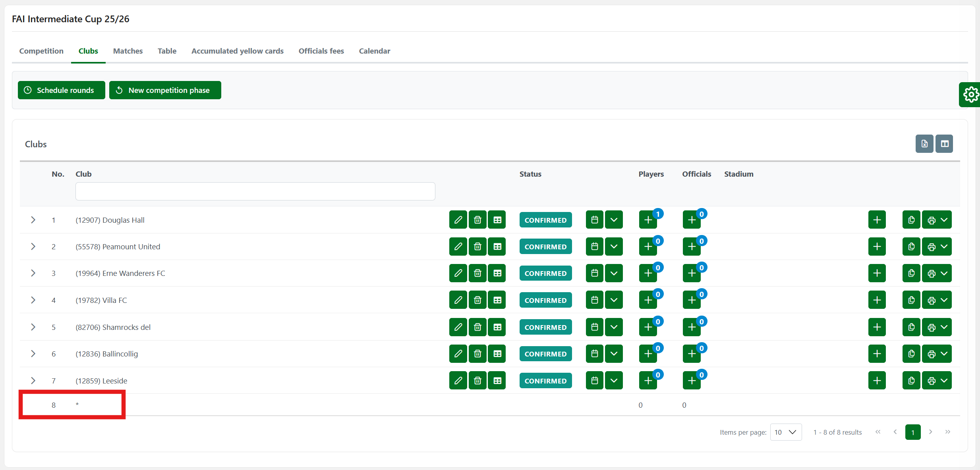Click calendar icon in Villa FC row

(594, 300)
